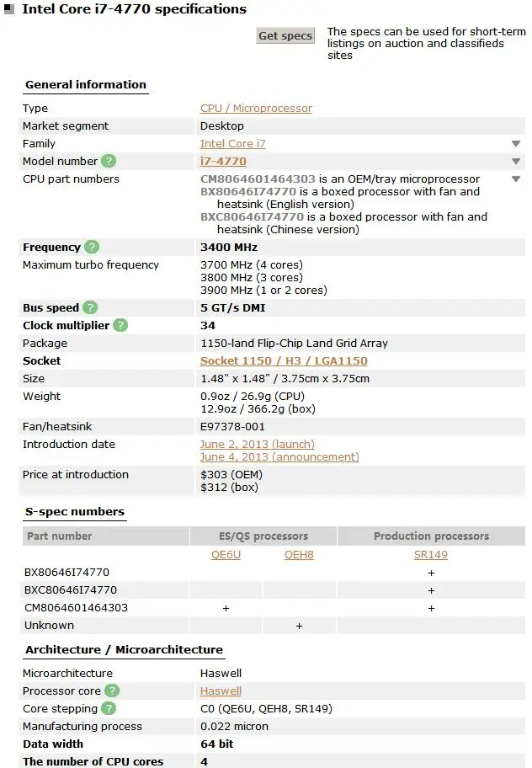This screenshot has height=768, width=532.
Task: Click help icon beside Bus speed
Action: pos(90,307)
